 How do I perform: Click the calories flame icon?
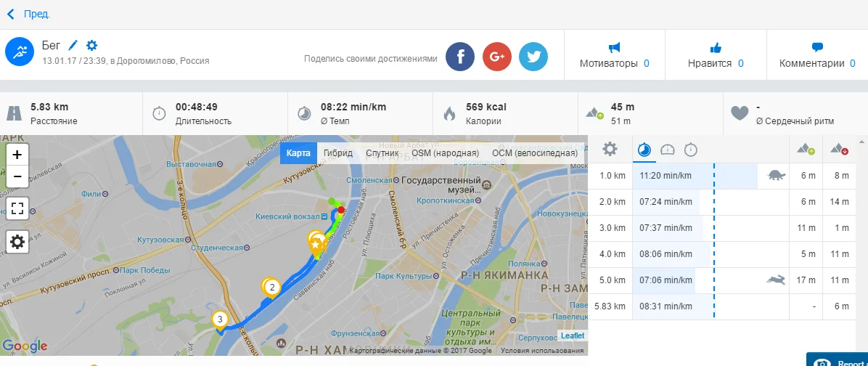449,113
